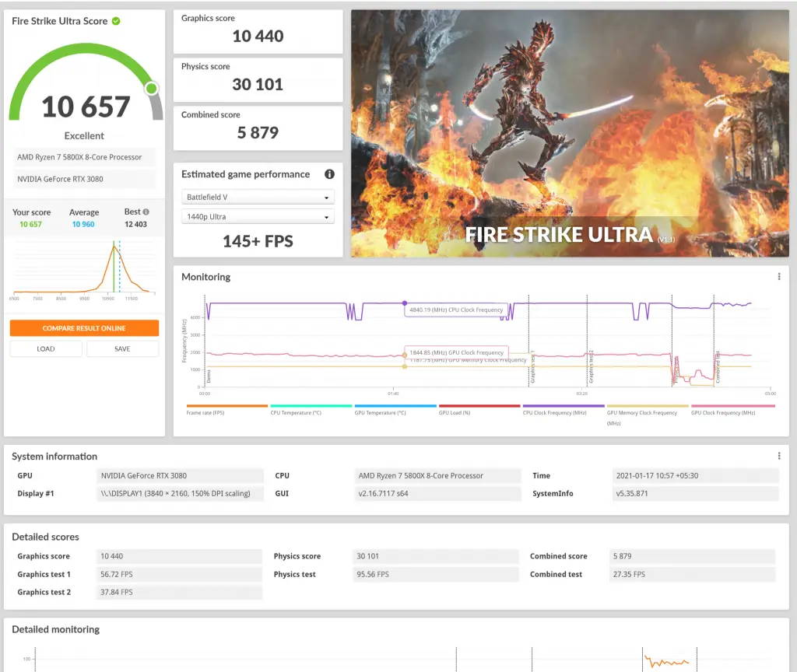Click the large 10 657 score number
The height and width of the screenshot is (672, 797).
[86, 107]
